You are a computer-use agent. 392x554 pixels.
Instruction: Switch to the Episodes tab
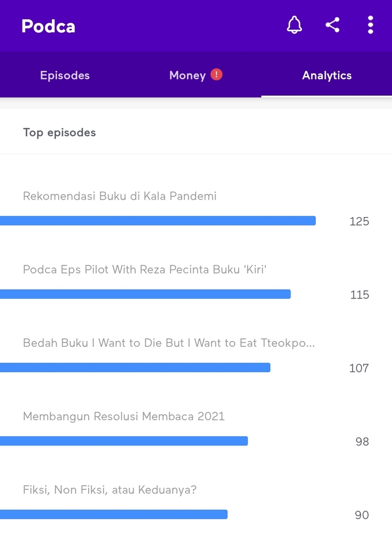65,75
